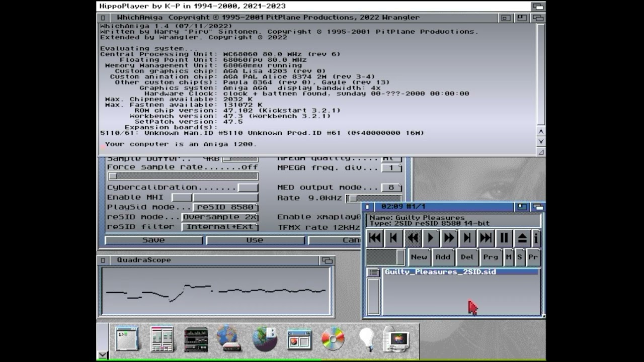Collapse the dock with the arrow gadget
The image size is (644, 362).
(x=102, y=355)
